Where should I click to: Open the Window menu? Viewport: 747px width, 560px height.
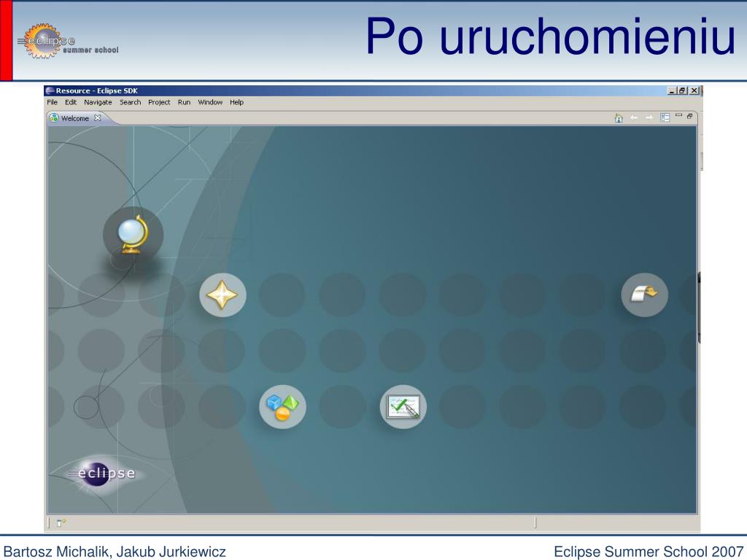tap(210, 102)
